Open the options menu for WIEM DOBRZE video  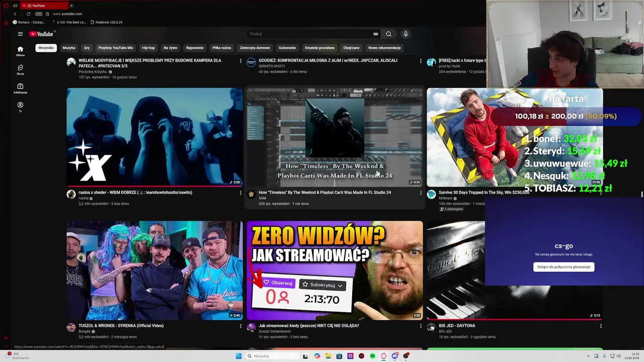(240, 193)
